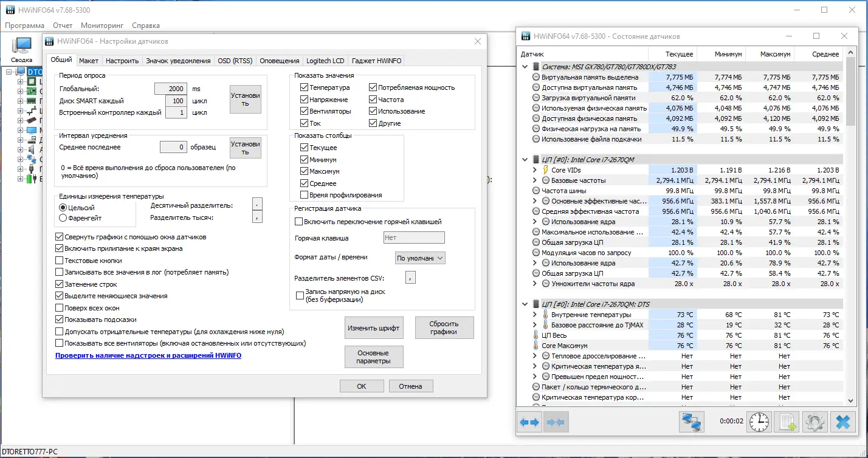Select the zigzag bus icon in main tree
Viewport: 868px width, 458px height.
tap(32, 111)
